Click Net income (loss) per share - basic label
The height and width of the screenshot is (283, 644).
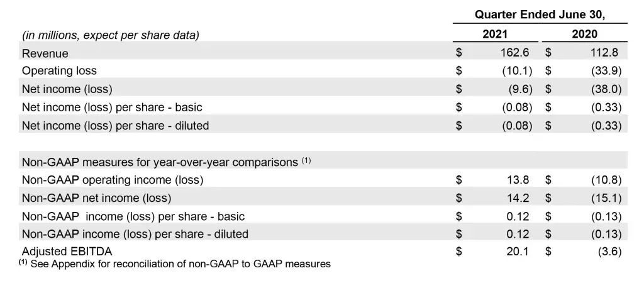pyautogui.click(x=112, y=107)
